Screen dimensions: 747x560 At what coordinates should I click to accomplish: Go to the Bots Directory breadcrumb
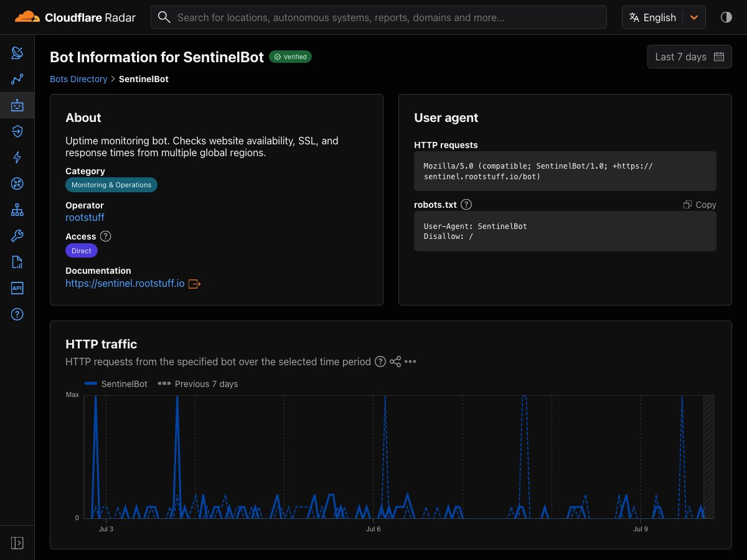(x=78, y=79)
